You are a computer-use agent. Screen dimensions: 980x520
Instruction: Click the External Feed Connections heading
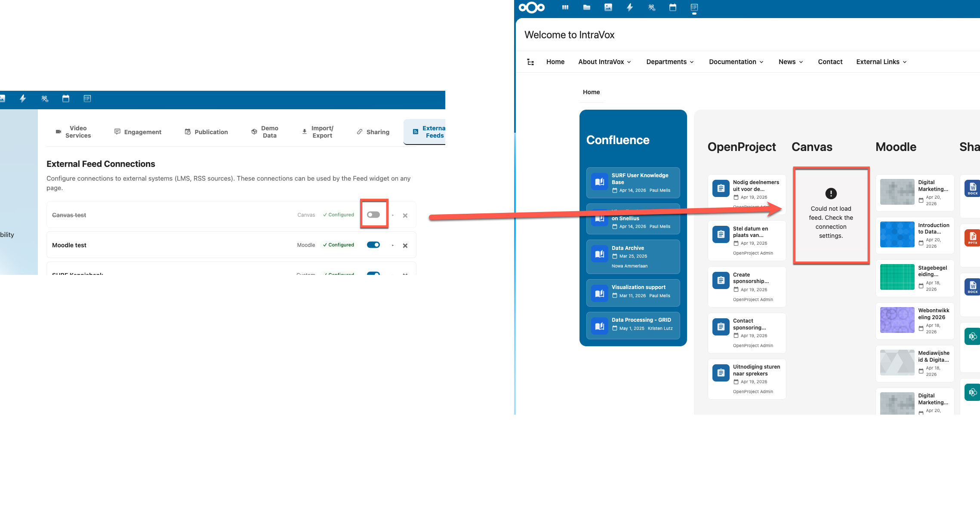[101, 164]
